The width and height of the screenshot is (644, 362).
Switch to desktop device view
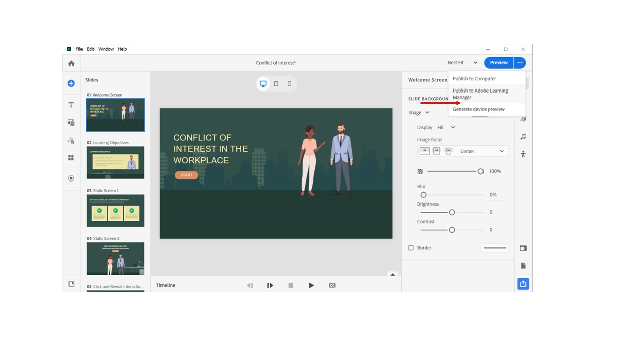pyautogui.click(x=263, y=84)
